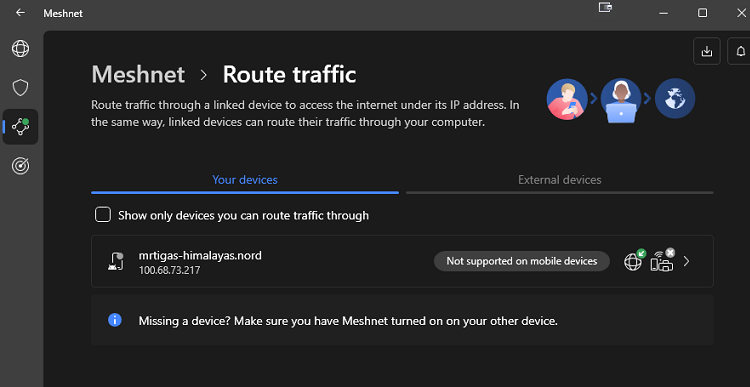Expand mrtigas-himalayas.nord device chevron

click(x=686, y=261)
